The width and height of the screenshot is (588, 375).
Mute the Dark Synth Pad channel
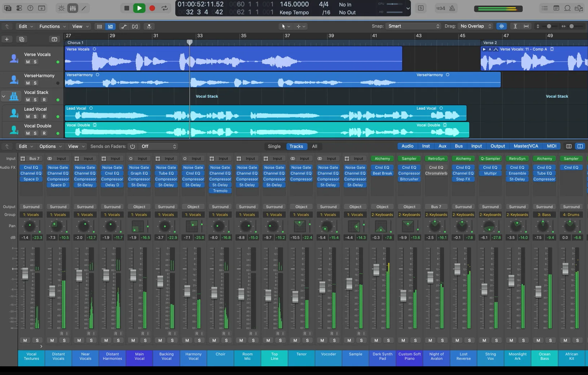(x=376, y=340)
